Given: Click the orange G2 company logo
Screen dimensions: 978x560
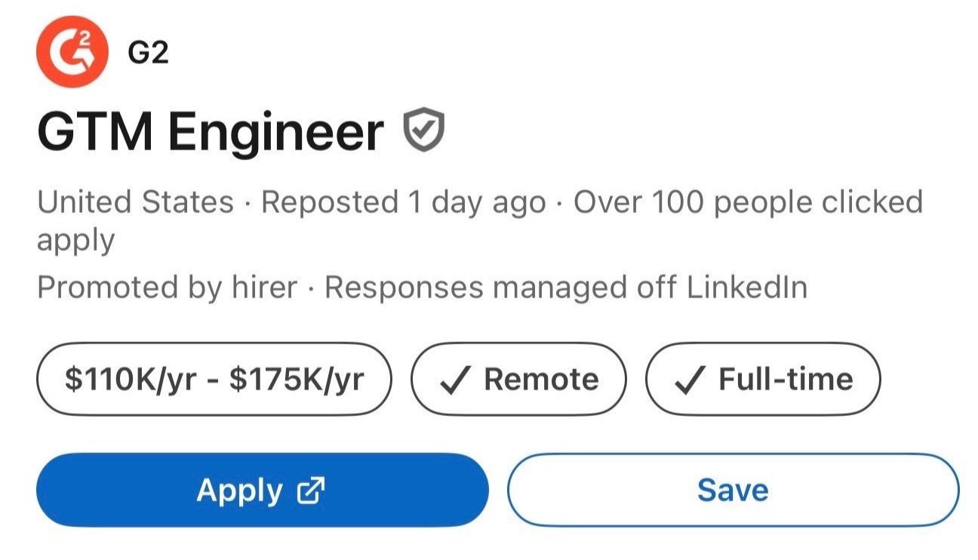Looking at the screenshot, I should coord(72,51).
